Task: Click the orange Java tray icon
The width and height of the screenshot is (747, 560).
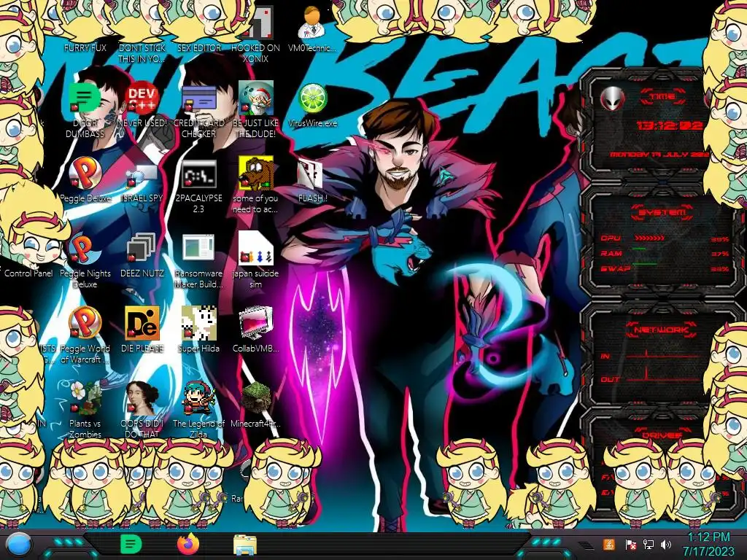Action: pos(609,544)
